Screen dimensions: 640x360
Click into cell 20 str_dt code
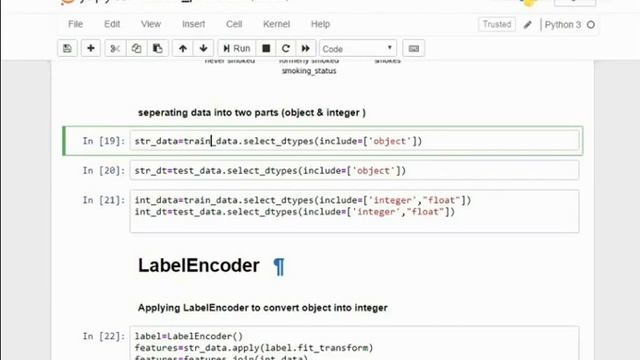click(354, 171)
